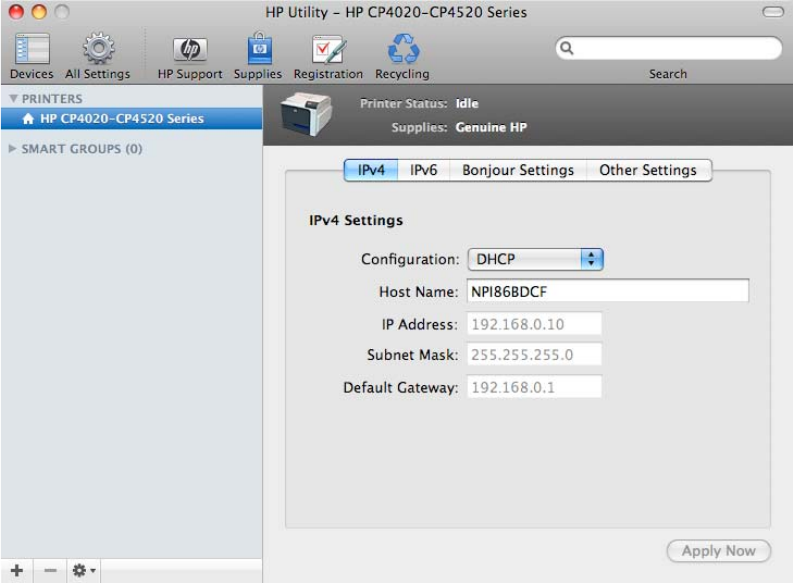The width and height of the screenshot is (793, 583).
Task: Switch to the IPv4 tab
Action: [x=371, y=170]
